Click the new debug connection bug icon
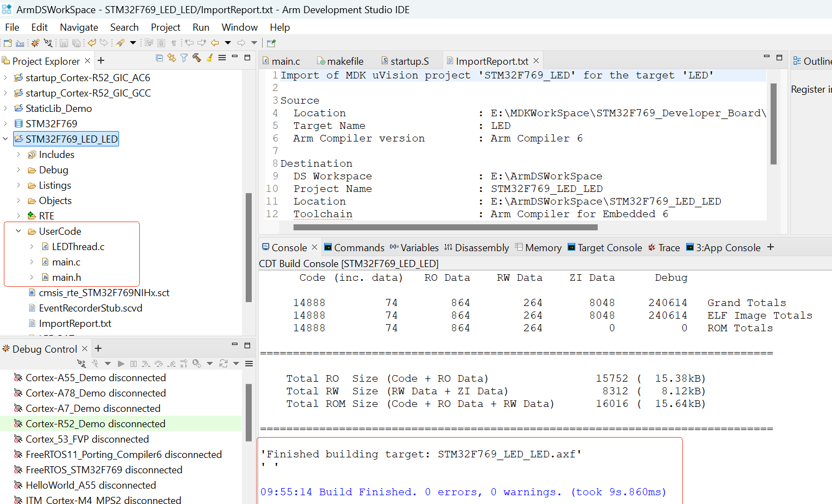 35,43
